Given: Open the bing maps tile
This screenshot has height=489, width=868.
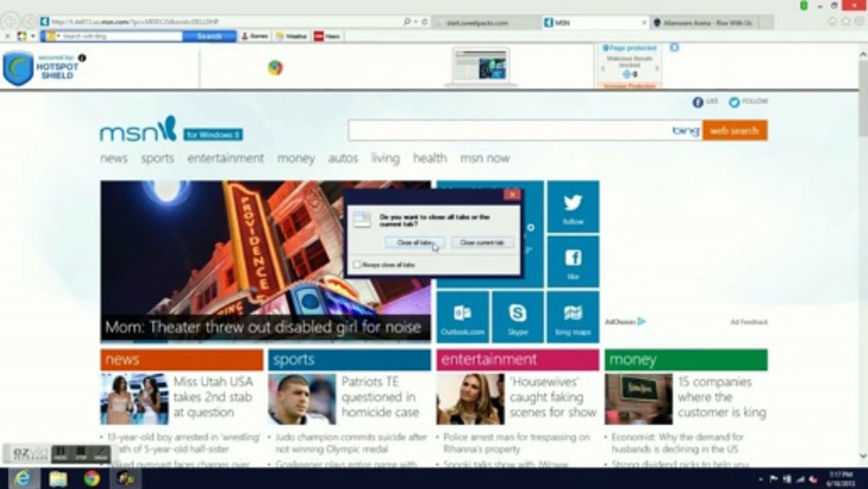Looking at the screenshot, I should pyautogui.click(x=573, y=316).
